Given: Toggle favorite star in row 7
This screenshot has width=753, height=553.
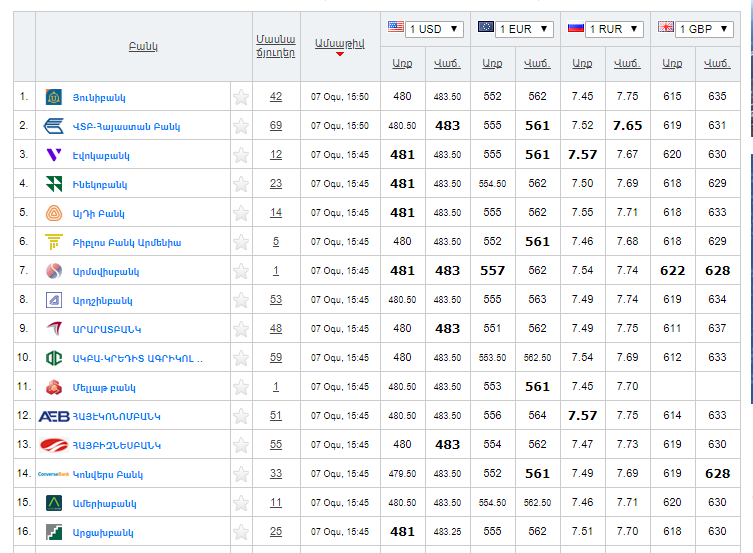Looking at the screenshot, I should 241,271.
